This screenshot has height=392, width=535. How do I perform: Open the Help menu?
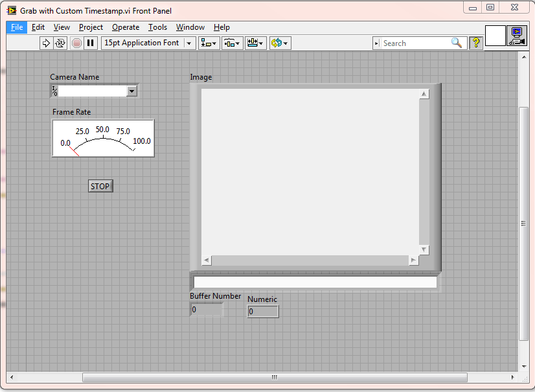click(222, 27)
